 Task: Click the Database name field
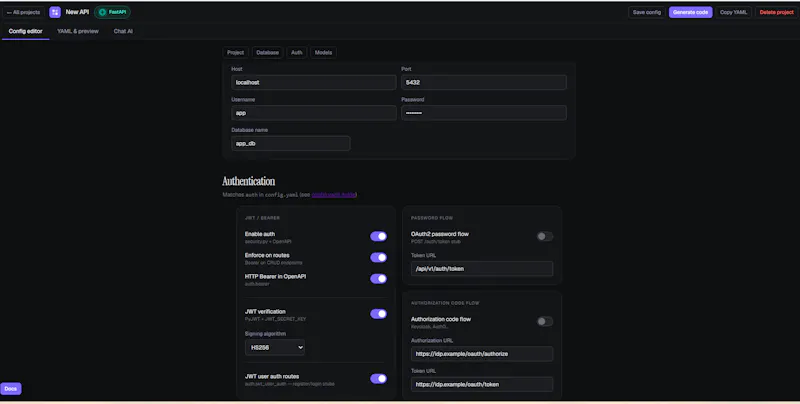click(x=290, y=143)
